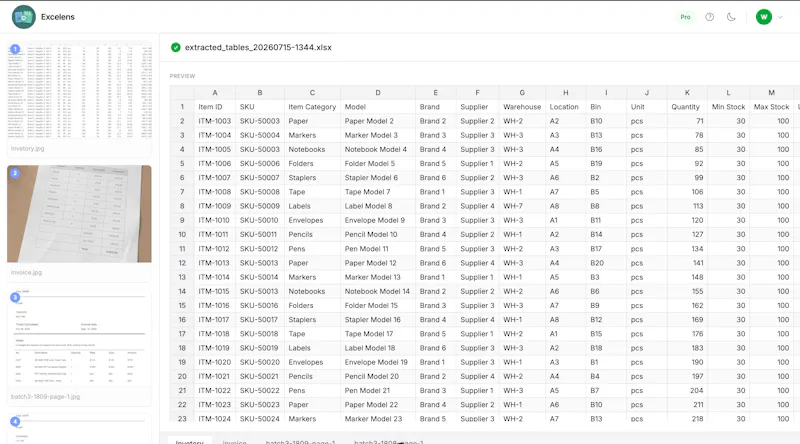Open the W user avatar
The height and width of the screenshot is (444, 800).
point(763,17)
